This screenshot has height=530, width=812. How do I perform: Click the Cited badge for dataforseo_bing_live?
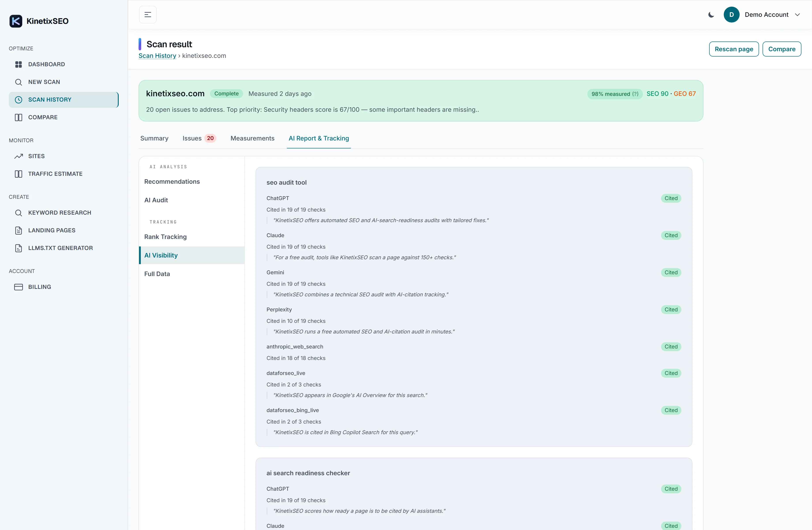[671, 411]
